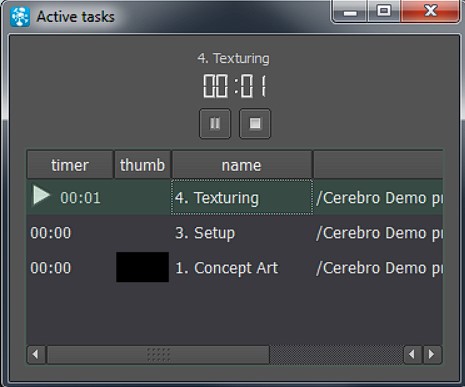Select the 4. Texturing task name cell
Image resolution: width=465 pixels, height=387 pixels.
click(x=242, y=197)
